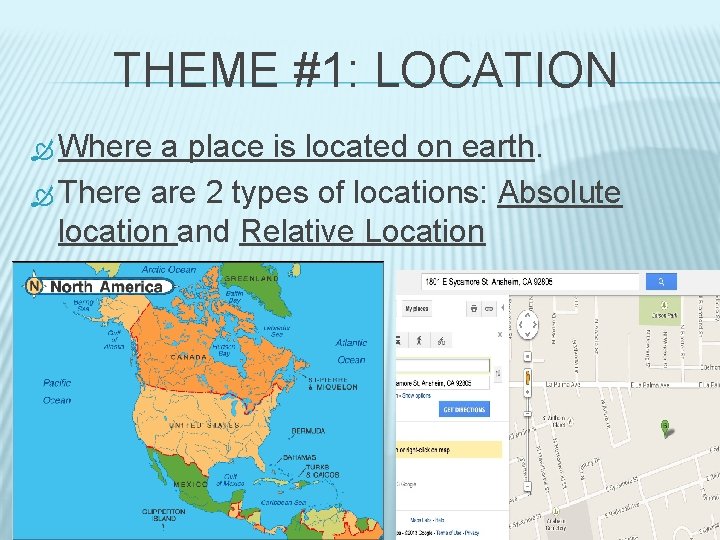Click the CLIPPERTON ISLAND label
The image size is (720, 540).
coord(163,515)
